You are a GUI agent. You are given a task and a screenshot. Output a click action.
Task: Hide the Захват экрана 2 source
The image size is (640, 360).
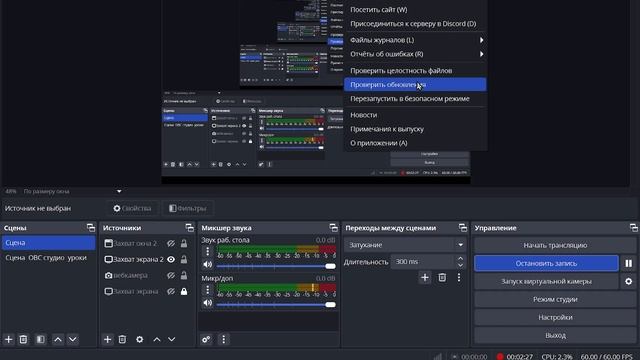tap(171, 259)
